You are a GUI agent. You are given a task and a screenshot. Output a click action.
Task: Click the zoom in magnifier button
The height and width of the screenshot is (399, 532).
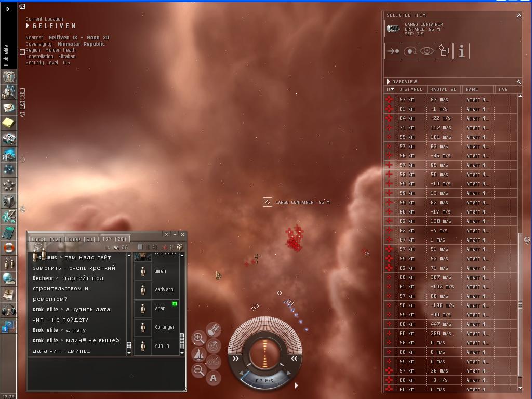pyautogui.click(x=198, y=338)
